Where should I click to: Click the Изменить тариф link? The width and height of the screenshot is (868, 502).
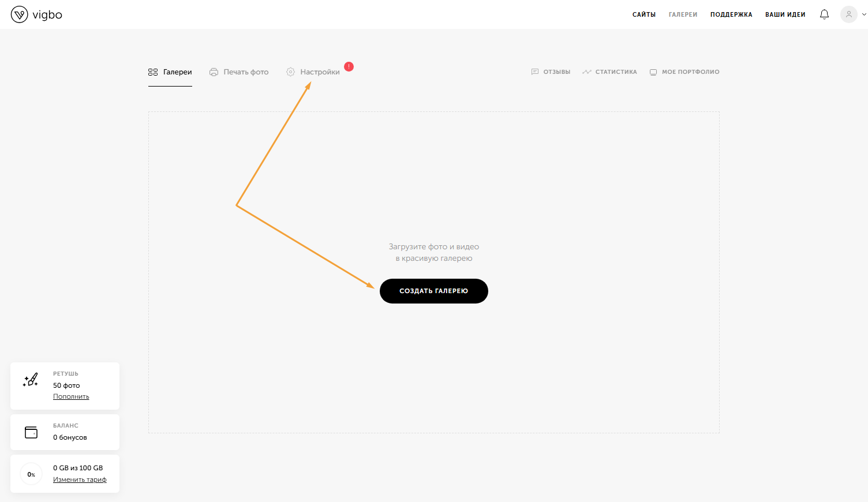pyautogui.click(x=80, y=479)
